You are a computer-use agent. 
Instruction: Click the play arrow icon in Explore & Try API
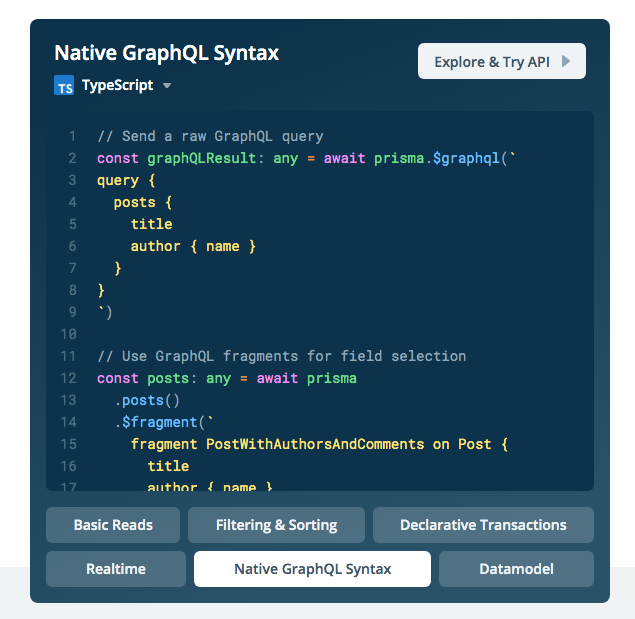tap(566, 62)
